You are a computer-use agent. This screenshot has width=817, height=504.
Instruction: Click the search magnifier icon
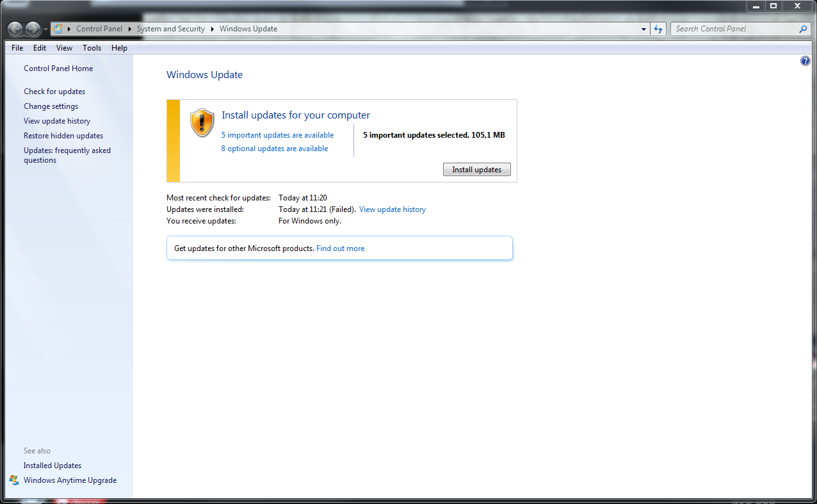click(804, 29)
